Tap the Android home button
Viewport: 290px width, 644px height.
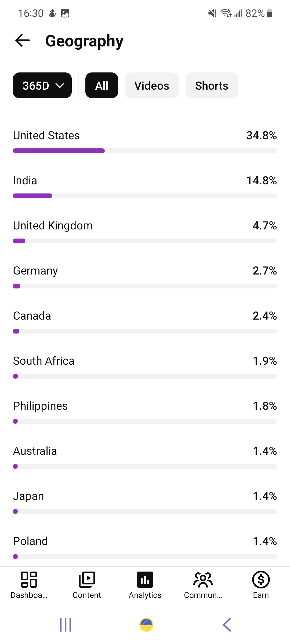pyautogui.click(x=146, y=625)
